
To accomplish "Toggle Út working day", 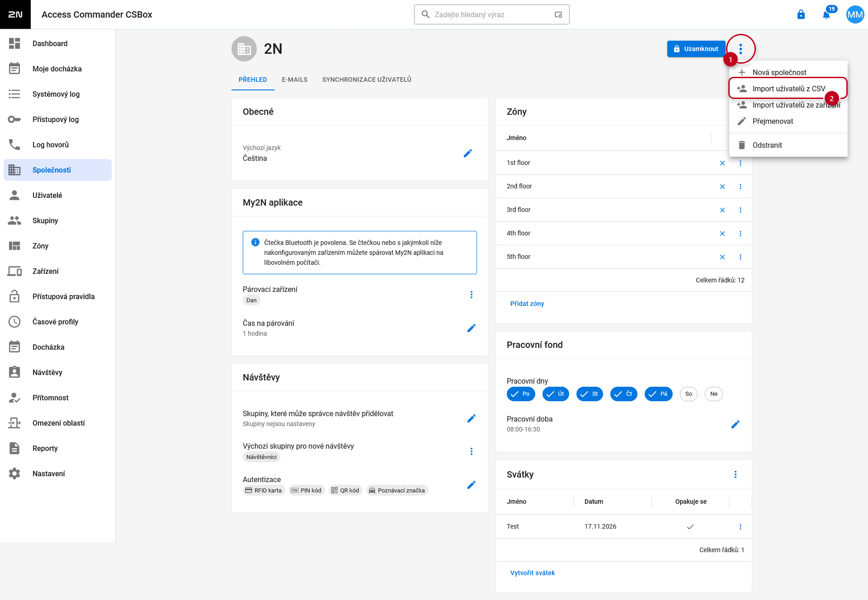I will click(556, 394).
